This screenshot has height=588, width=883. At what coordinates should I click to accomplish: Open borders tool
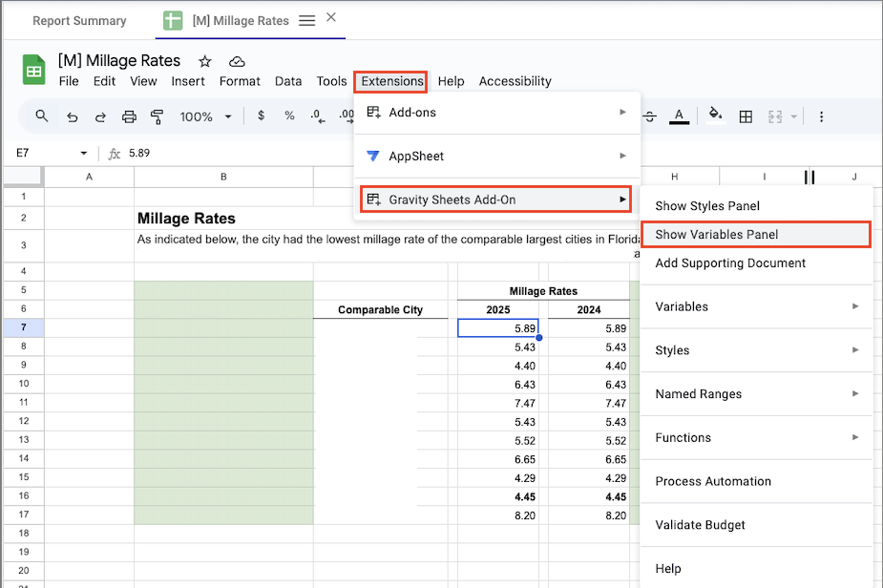(x=746, y=116)
